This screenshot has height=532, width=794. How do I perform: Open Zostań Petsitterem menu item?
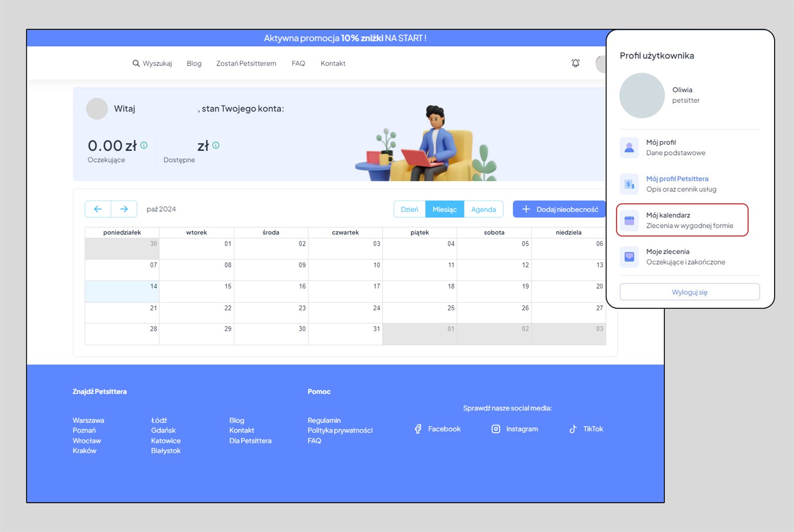[246, 64]
